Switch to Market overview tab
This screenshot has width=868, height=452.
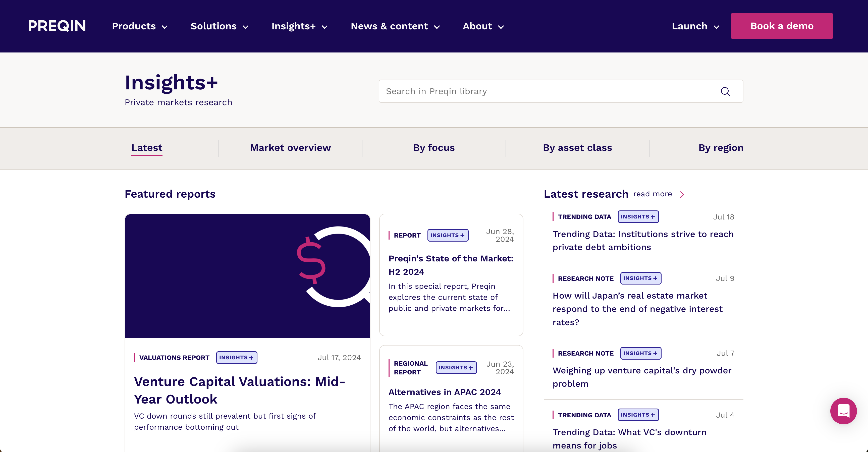point(290,148)
